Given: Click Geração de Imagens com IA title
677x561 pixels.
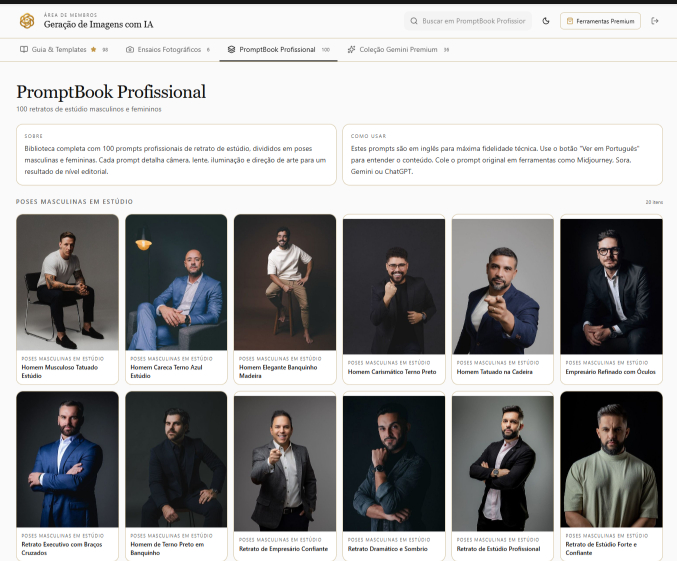Looking at the screenshot, I should pyautogui.click(x=98, y=25).
